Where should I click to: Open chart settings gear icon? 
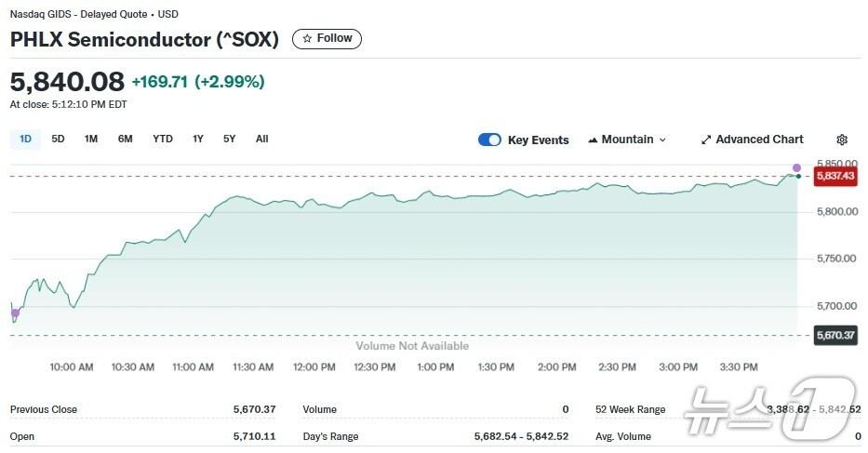[842, 140]
